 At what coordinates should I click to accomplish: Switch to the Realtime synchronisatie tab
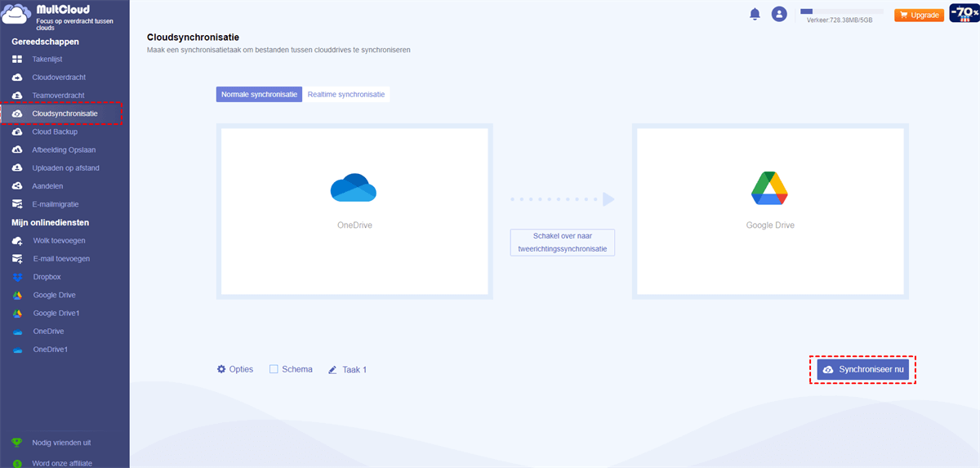coord(346,95)
